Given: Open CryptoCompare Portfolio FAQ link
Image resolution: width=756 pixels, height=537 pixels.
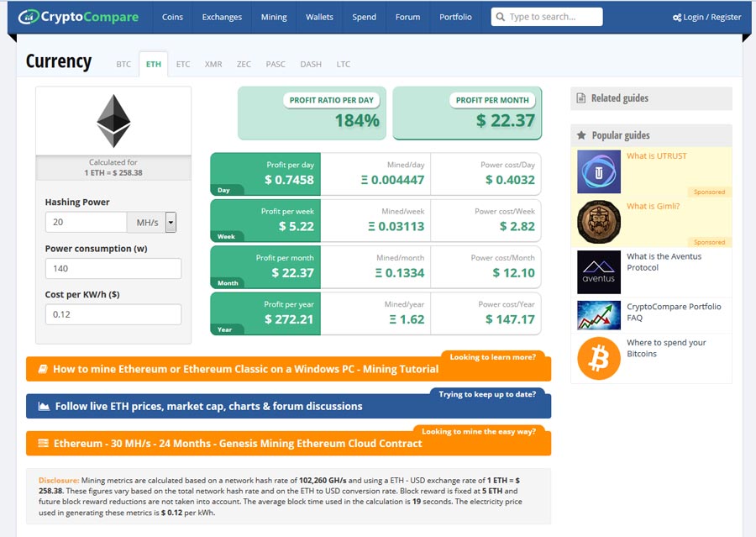Looking at the screenshot, I should coord(674,312).
